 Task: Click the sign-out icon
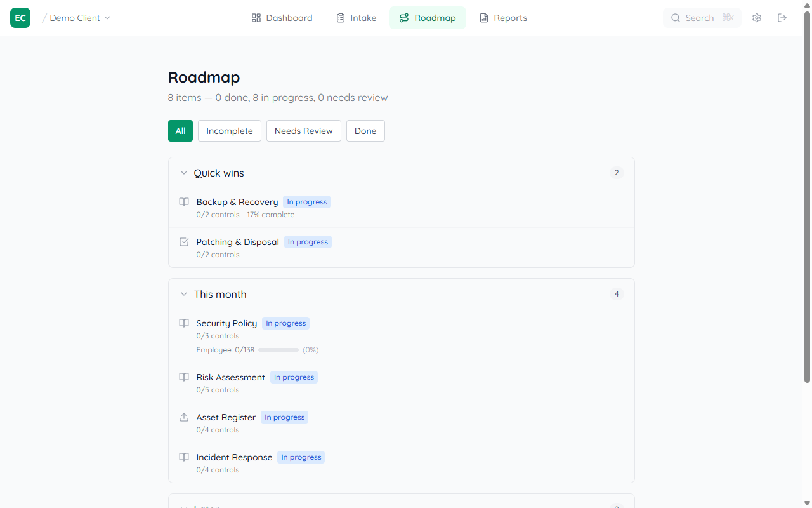pyautogui.click(x=782, y=18)
